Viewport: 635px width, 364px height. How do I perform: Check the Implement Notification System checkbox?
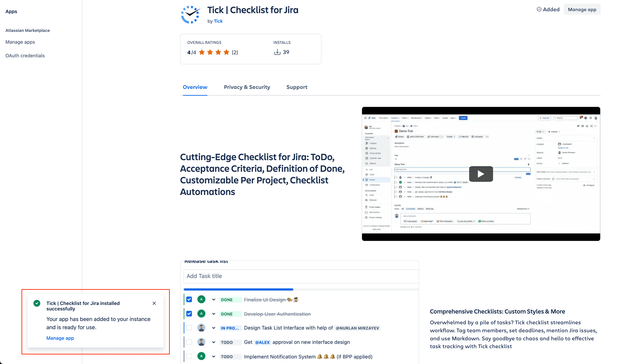[x=189, y=356]
